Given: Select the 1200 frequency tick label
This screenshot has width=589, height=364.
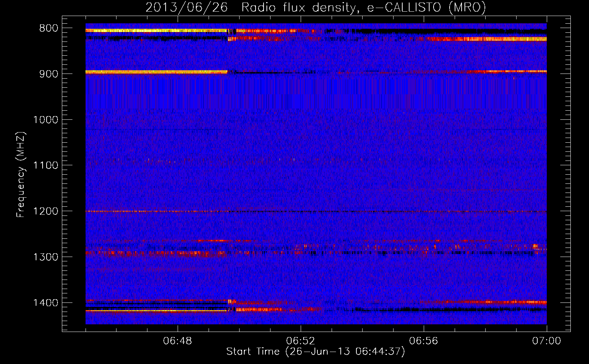Looking at the screenshot, I should [x=46, y=211].
